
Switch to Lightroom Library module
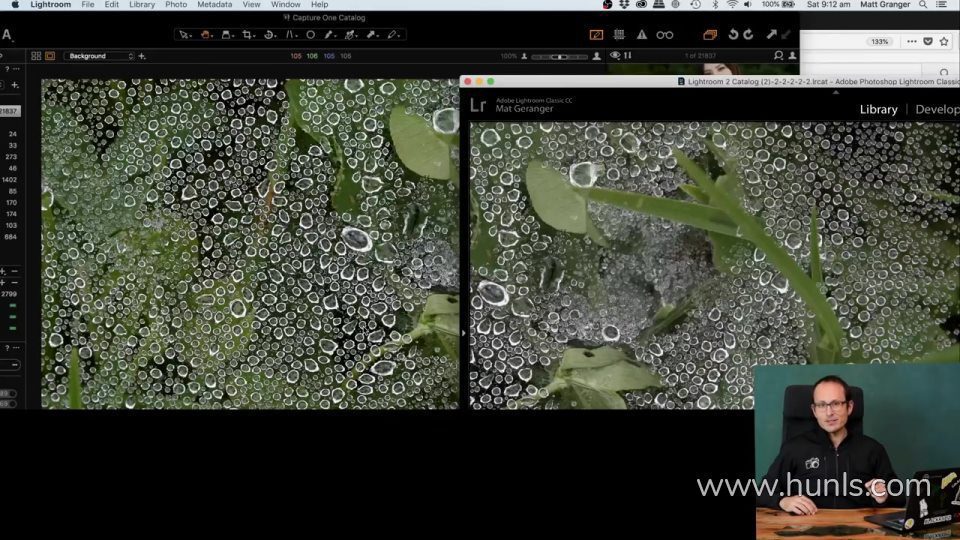coord(878,109)
